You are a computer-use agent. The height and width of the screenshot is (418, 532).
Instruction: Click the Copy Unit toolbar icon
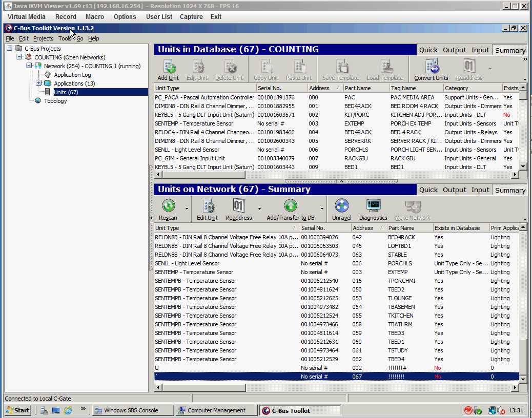[267, 67]
